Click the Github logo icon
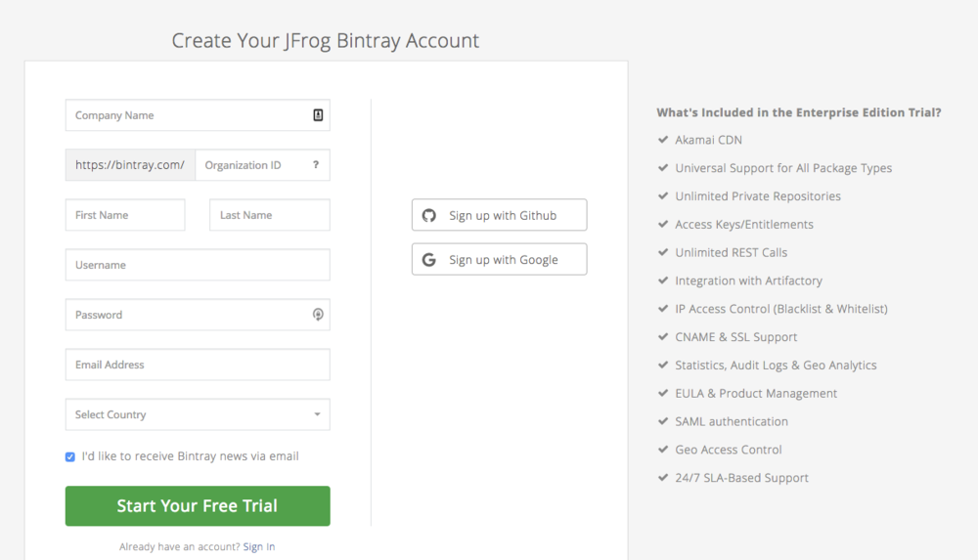This screenshot has width=978, height=560. pyautogui.click(x=428, y=215)
